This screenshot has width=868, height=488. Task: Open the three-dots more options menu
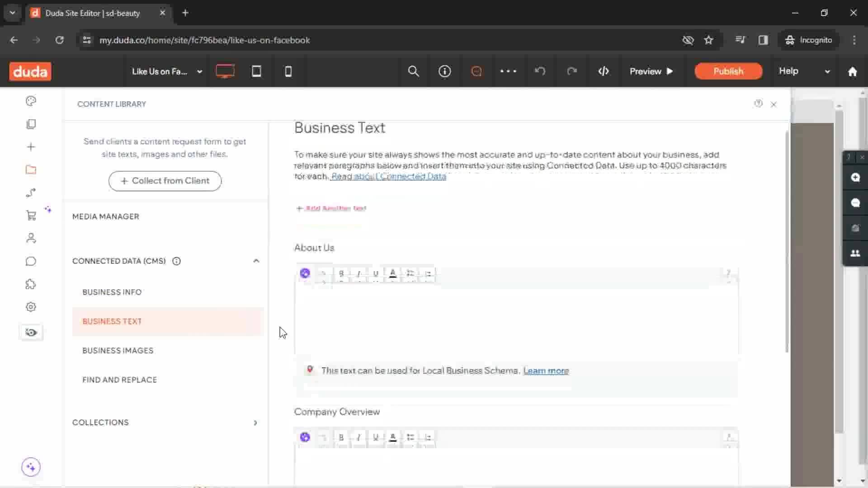click(x=508, y=71)
